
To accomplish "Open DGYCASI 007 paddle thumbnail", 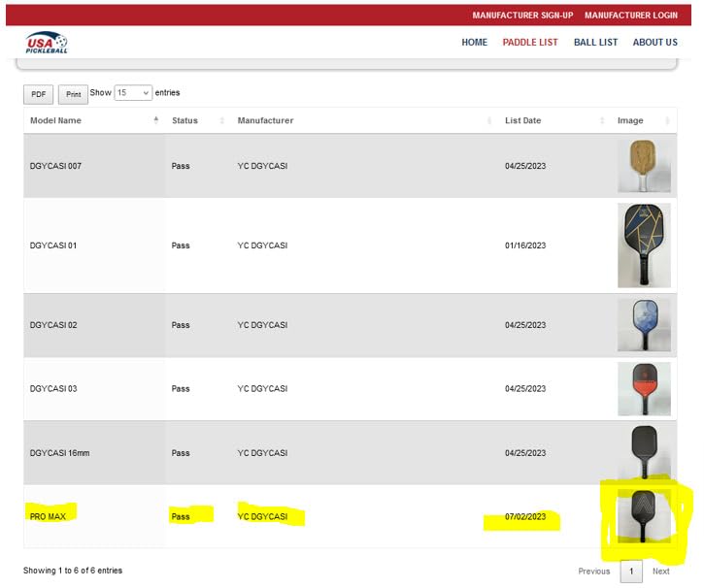I will pyautogui.click(x=644, y=166).
